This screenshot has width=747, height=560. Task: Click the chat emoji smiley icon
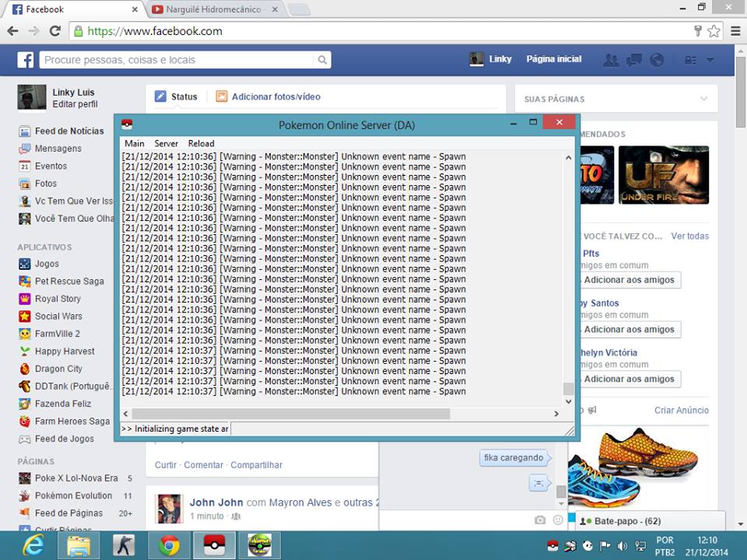[x=558, y=520]
